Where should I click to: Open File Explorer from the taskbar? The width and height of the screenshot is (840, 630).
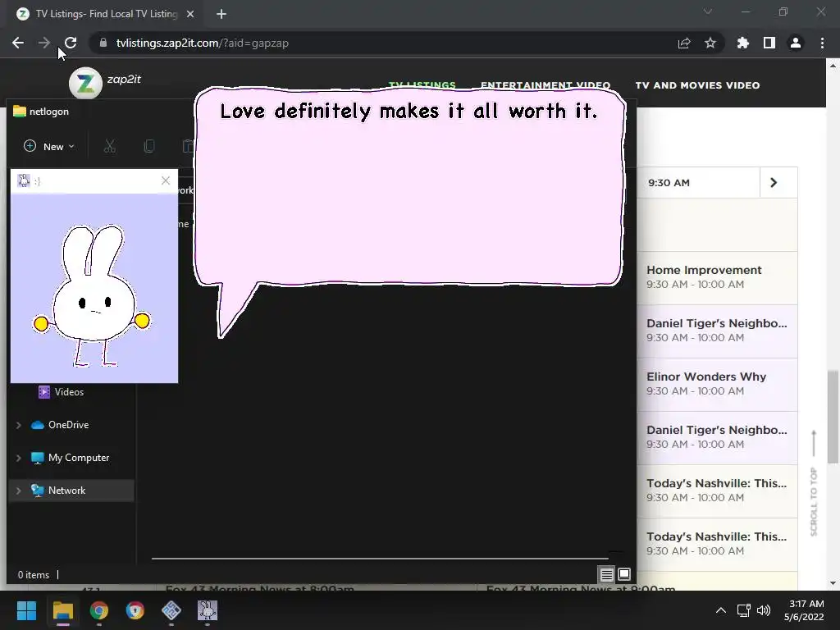62,610
